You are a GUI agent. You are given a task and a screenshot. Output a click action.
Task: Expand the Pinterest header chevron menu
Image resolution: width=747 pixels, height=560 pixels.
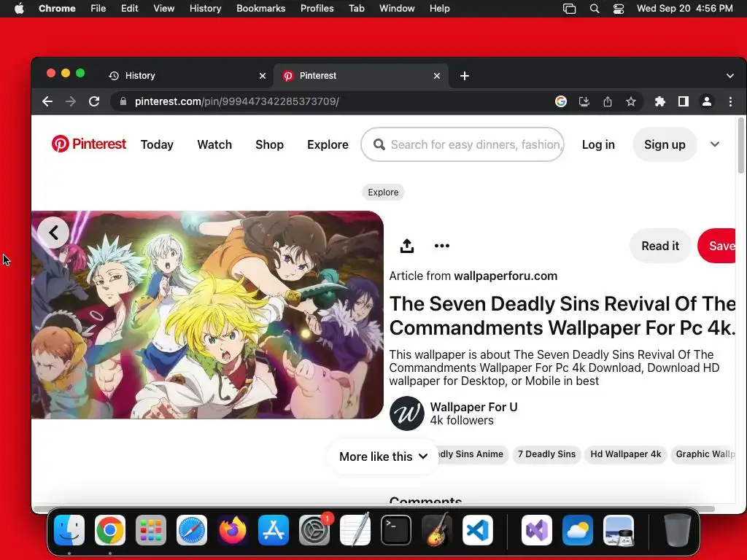[x=715, y=144]
